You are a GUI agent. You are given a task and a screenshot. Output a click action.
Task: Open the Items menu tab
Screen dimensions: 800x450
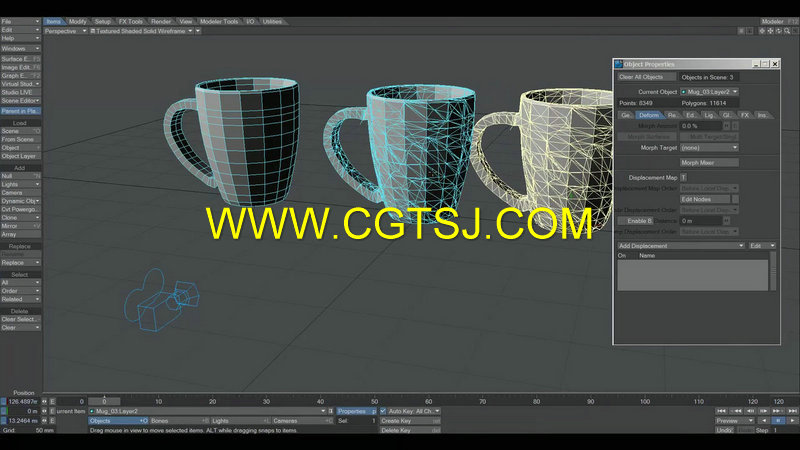click(x=54, y=21)
